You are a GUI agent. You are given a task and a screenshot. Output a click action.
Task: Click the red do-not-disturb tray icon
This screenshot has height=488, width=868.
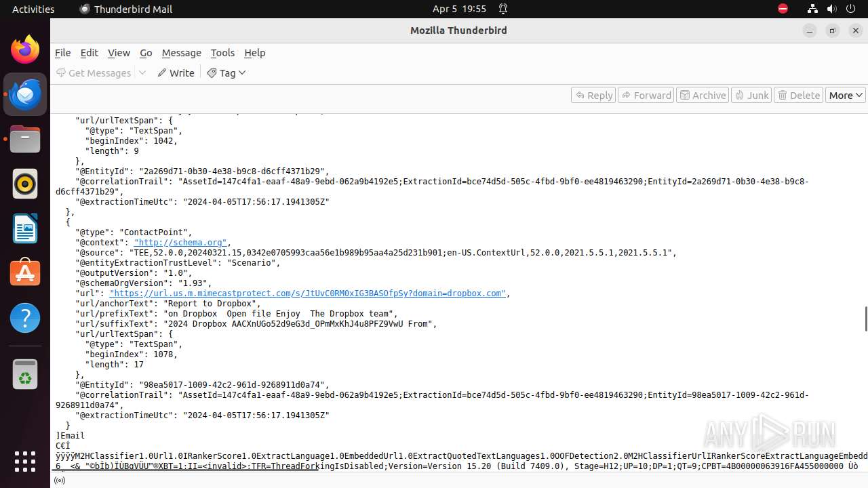point(783,9)
